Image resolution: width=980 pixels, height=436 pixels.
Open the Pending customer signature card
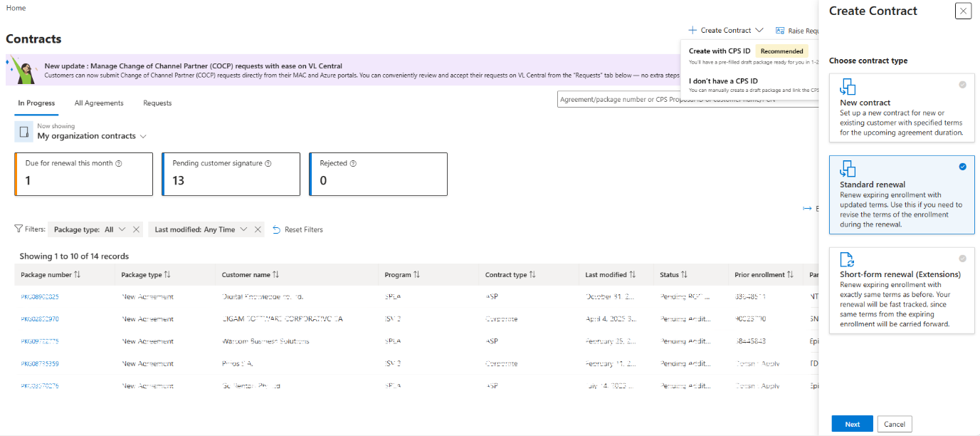(231, 174)
